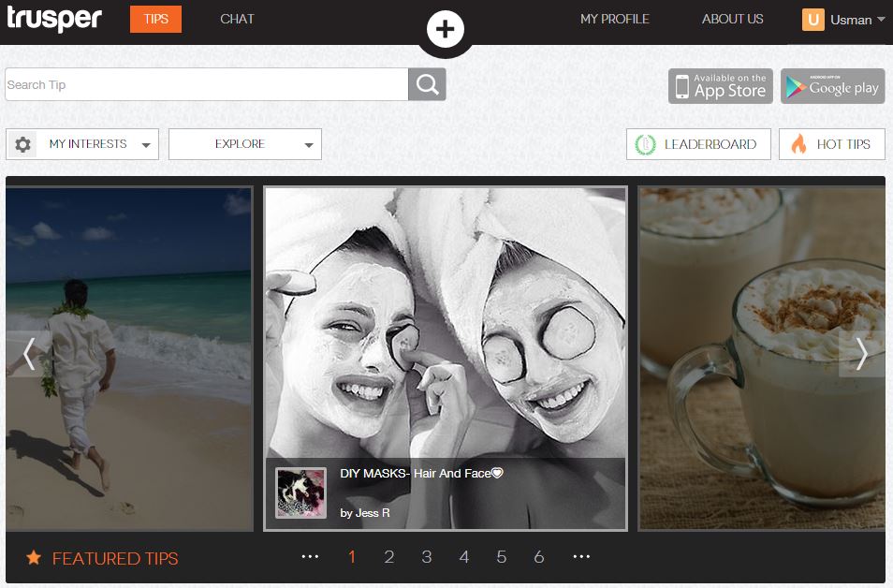
Task: Go to ABOUT US page
Action: (x=732, y=19)
